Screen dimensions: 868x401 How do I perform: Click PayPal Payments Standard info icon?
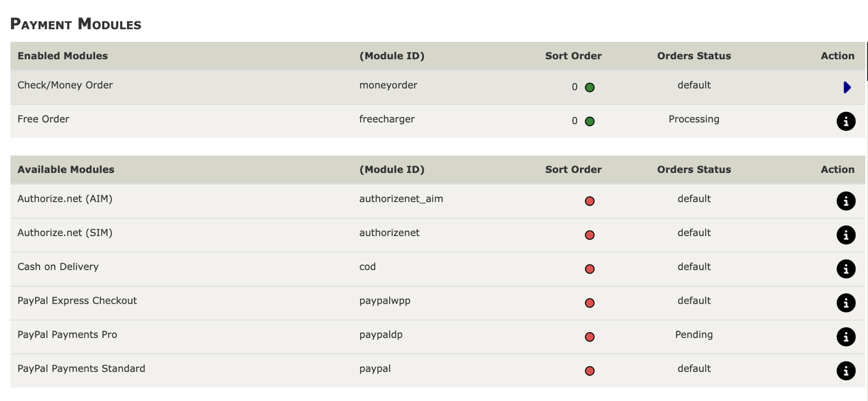click(x=845, y=371)
